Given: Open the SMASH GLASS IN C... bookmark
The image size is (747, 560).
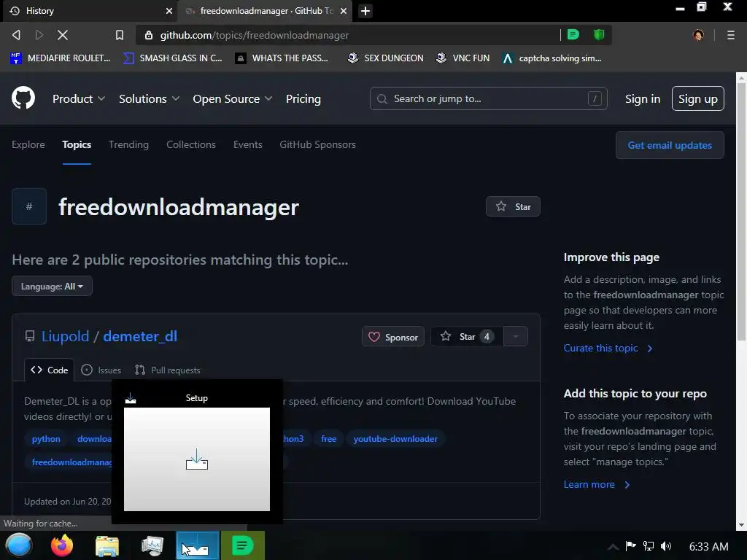Looking at the screenshot, I should (172, 58).
